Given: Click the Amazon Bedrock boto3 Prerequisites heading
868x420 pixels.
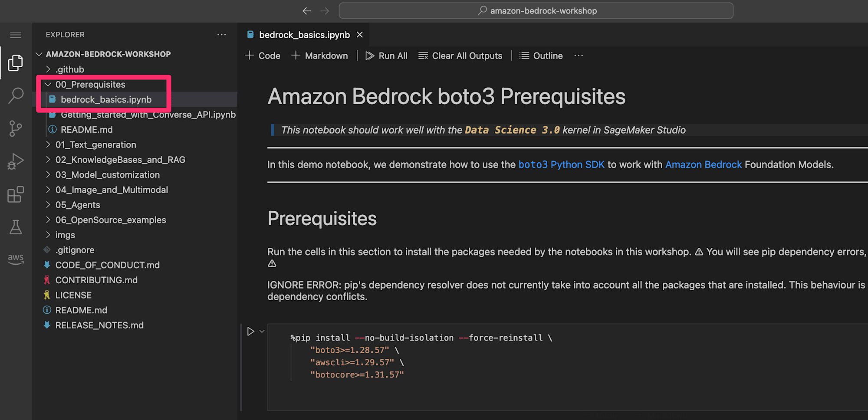Looking at the screenshot, I should 446,96.
